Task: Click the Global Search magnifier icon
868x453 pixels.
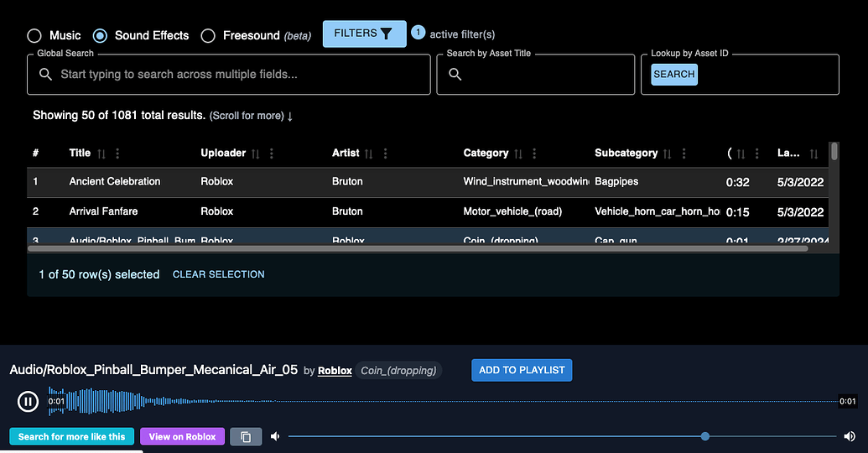Action: tap(45, 74)
